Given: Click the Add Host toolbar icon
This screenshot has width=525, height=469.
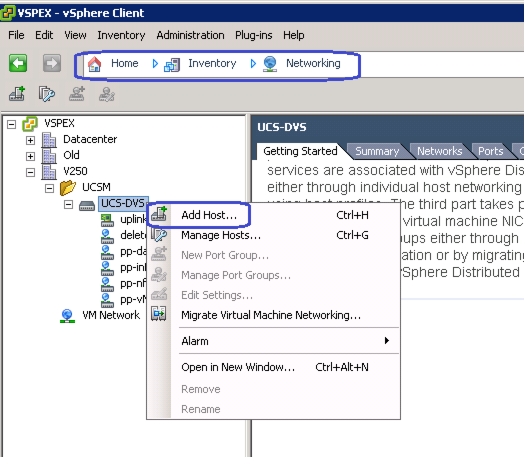Looking at the screenshot, I should (x=17, y=94).
